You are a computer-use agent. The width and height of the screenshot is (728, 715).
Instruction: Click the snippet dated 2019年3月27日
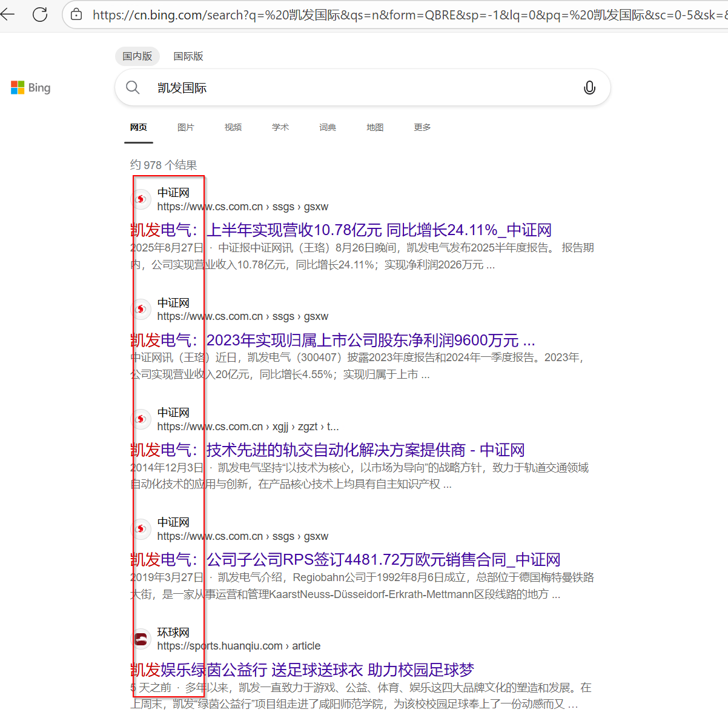(x=362, y=586)
